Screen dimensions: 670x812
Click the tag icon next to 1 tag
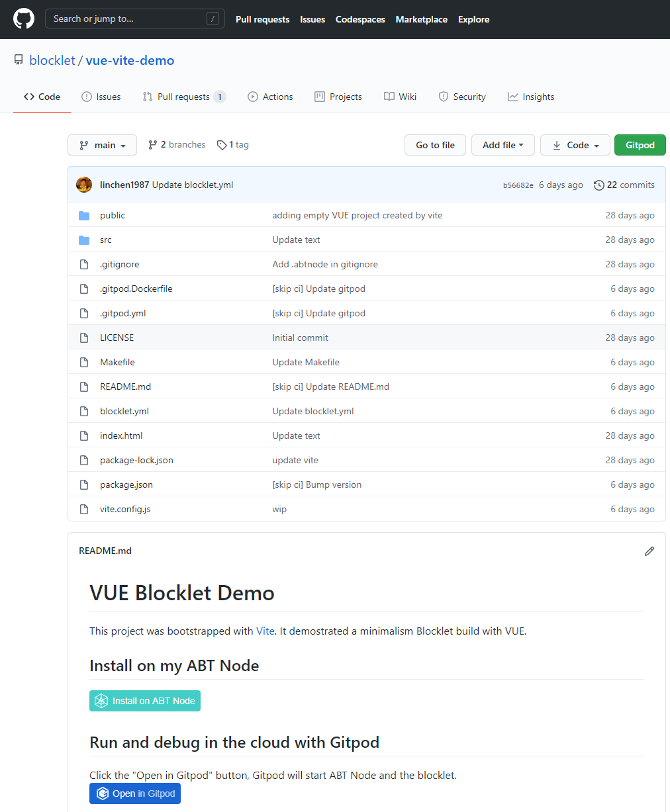222,145
